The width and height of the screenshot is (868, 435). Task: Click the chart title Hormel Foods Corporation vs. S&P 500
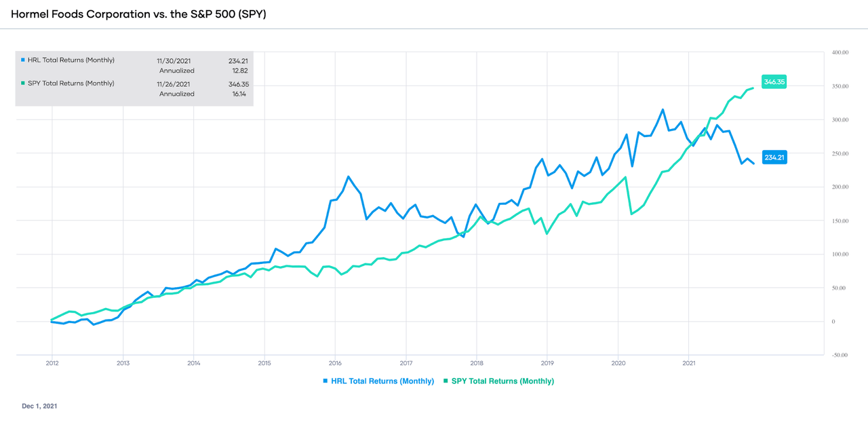138,14
